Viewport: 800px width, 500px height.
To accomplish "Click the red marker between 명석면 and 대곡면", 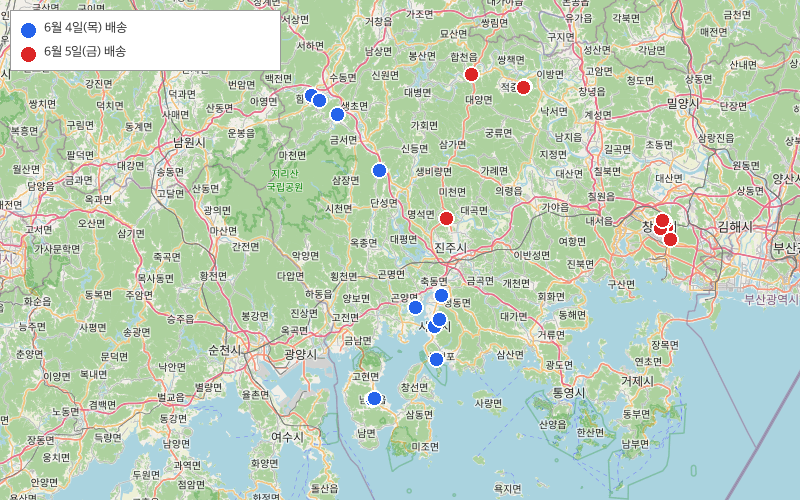I will [446, 218].
